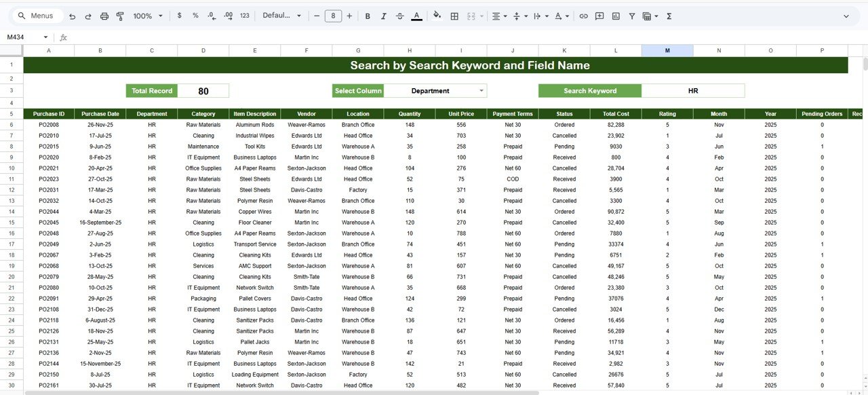868x395 pixels.
Task: Insert a link
Action: pos(583,16)
